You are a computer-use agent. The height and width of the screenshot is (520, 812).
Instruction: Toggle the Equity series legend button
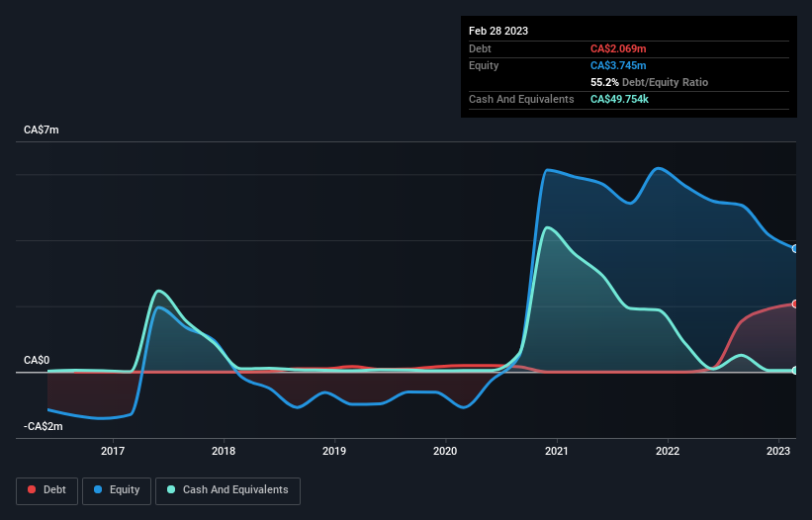pyautogui.click(x=117, y=490)
